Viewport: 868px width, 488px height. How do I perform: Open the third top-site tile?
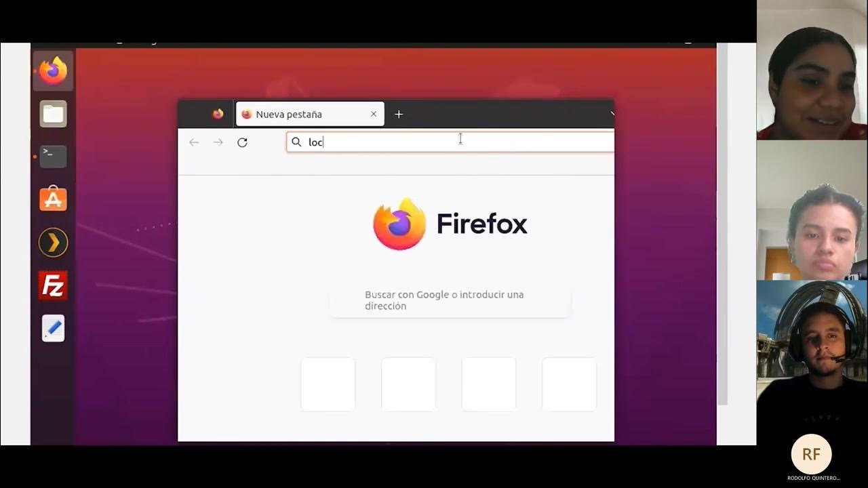[x=489, y=384]
